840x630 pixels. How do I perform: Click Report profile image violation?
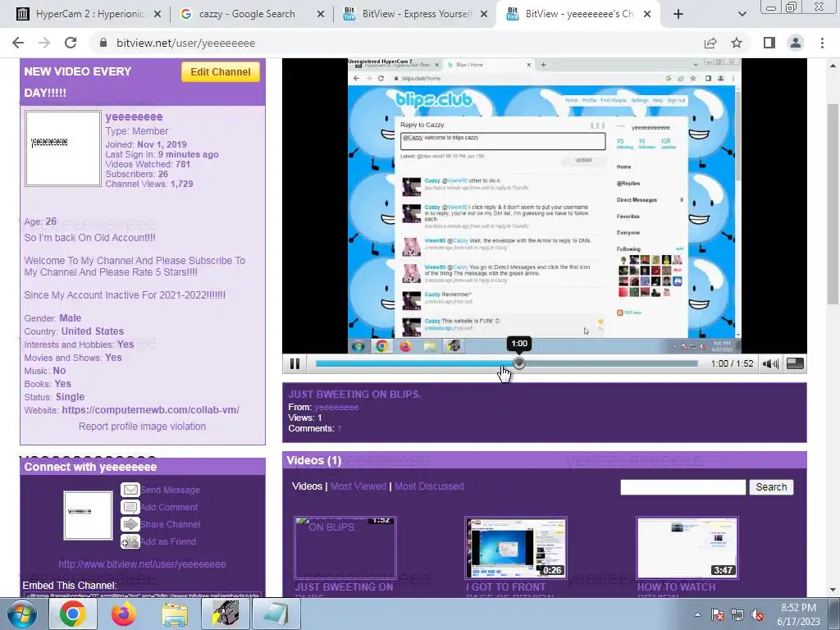(x=142, y=427)
